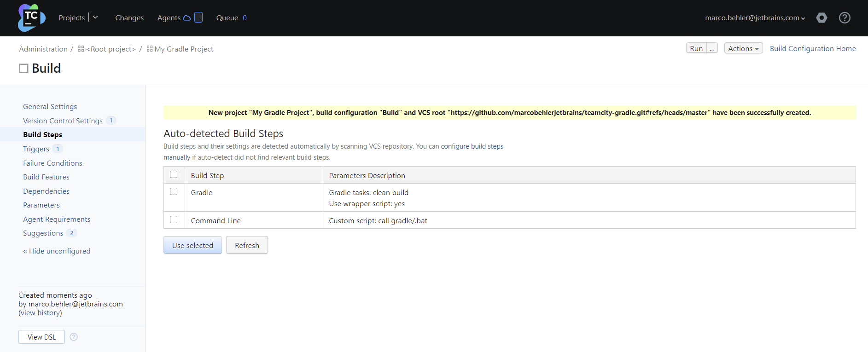Go to Triggers settings section
Image resolution: width=868 pixels, height=352 pixels.
pos(36,149)
